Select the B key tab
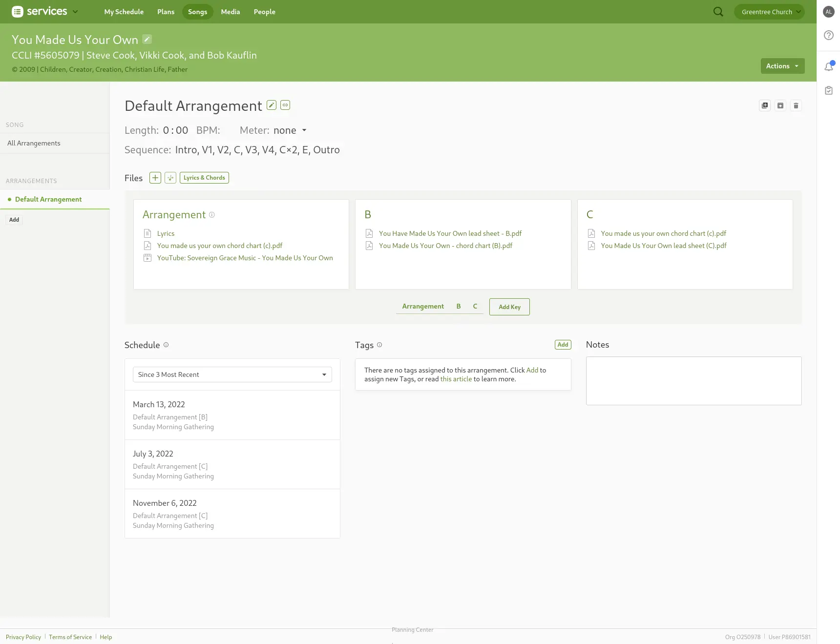 point(459,306)
